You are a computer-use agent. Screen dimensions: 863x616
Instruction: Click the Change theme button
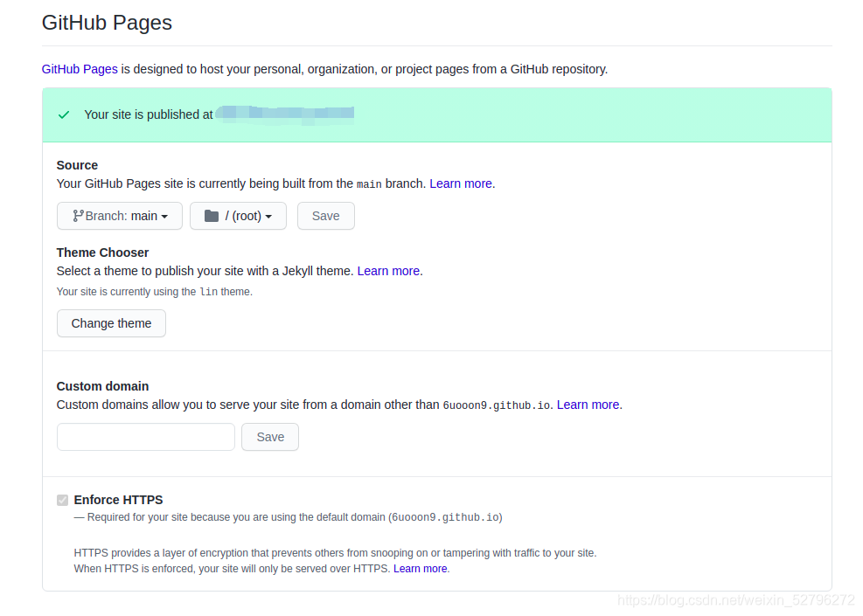point(111,323)
